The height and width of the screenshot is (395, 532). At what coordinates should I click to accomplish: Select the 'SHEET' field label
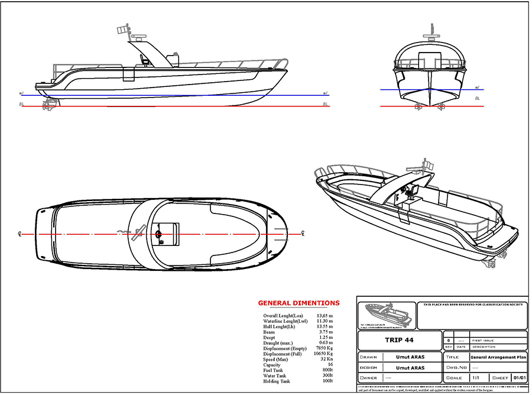pos(500,378)
